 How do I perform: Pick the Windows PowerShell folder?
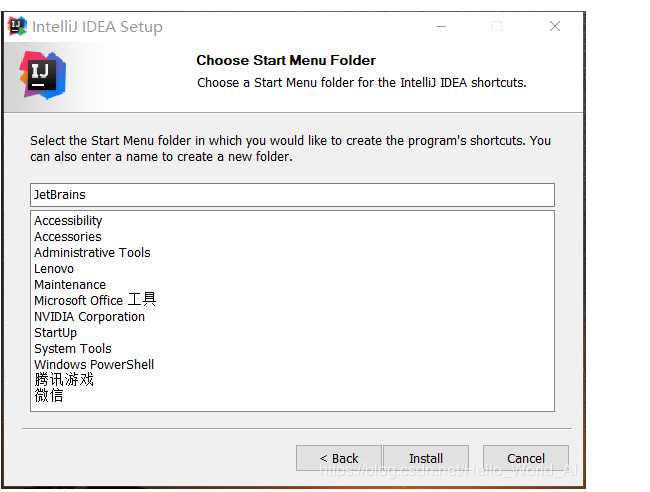[94, 365]
